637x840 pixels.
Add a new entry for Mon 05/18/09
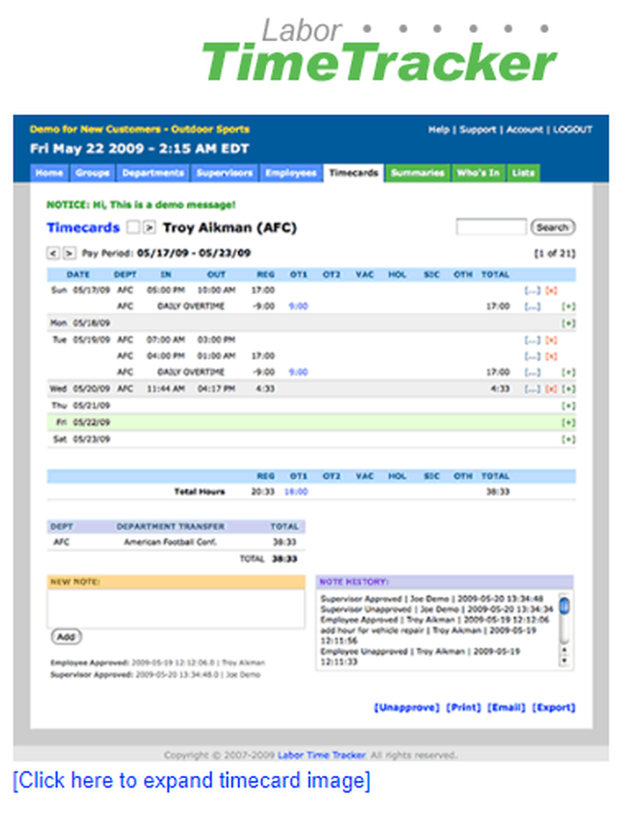pyautogui.click(x=569, y=323)
